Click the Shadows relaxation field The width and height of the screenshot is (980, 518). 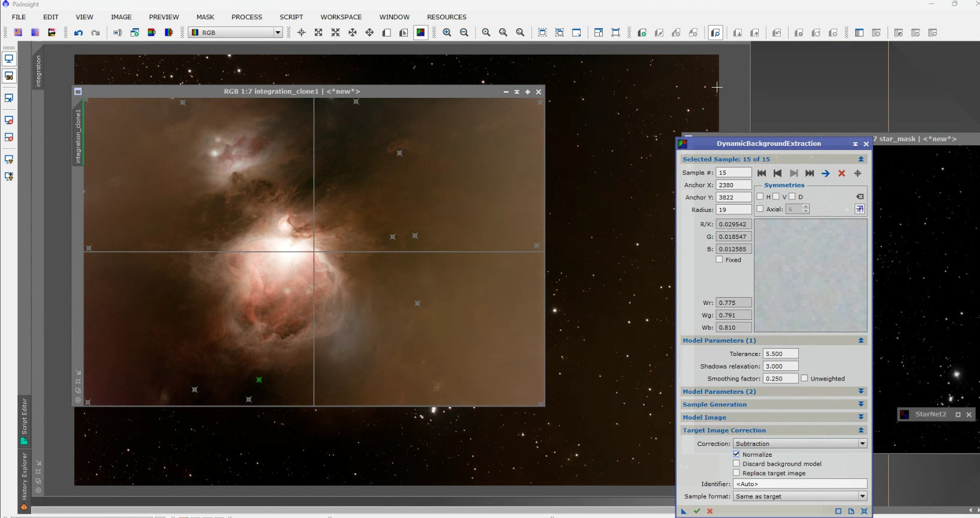(x=780, y=366)
